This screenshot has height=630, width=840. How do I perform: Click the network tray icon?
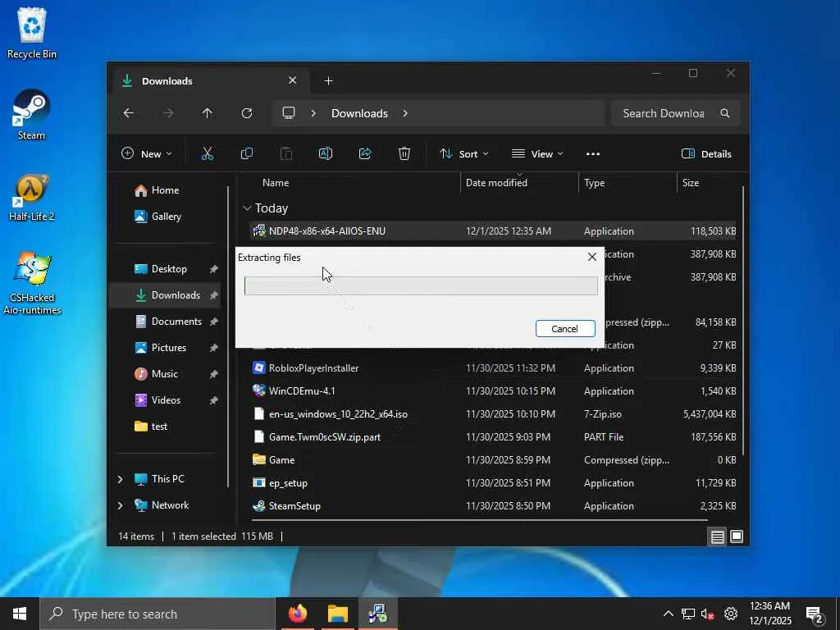pos(688,614)
